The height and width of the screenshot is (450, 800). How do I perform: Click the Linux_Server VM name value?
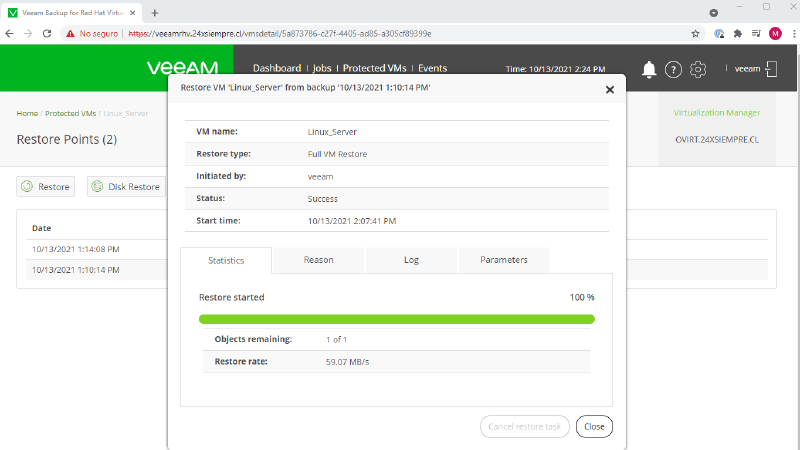pyautogui.click(x=332, y=132)
